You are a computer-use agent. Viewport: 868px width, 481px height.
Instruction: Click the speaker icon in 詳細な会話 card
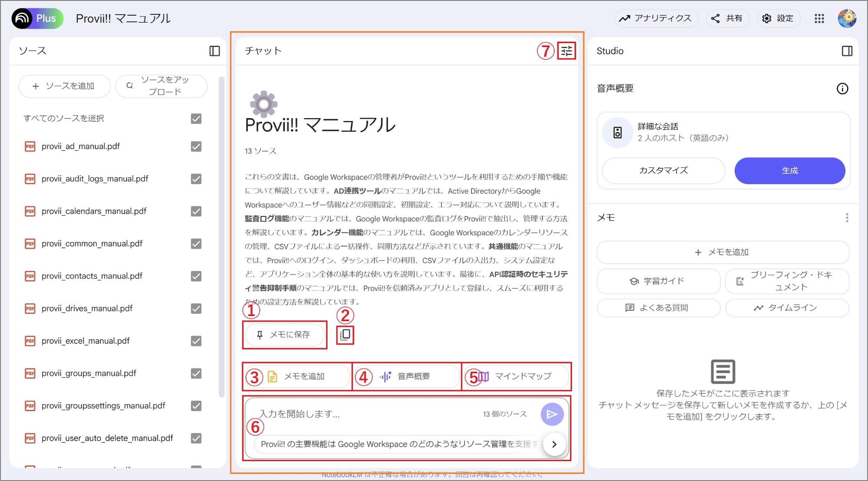pyautogui.click(x=617, y=133)
